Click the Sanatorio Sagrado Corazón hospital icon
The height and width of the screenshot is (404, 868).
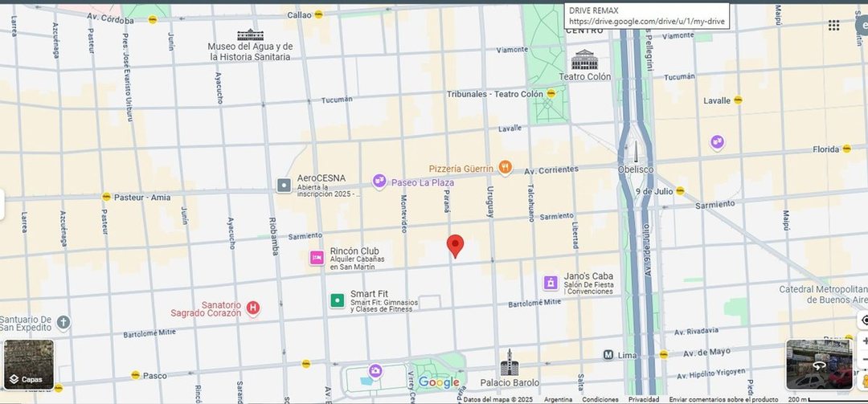[x=253, y=308]
